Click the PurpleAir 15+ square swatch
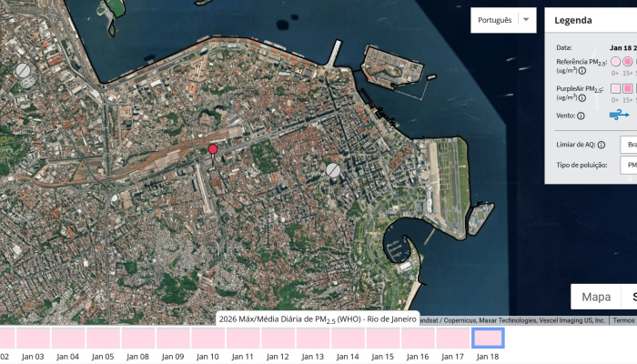The image size is (637, 364). click(x=628, y=88)
